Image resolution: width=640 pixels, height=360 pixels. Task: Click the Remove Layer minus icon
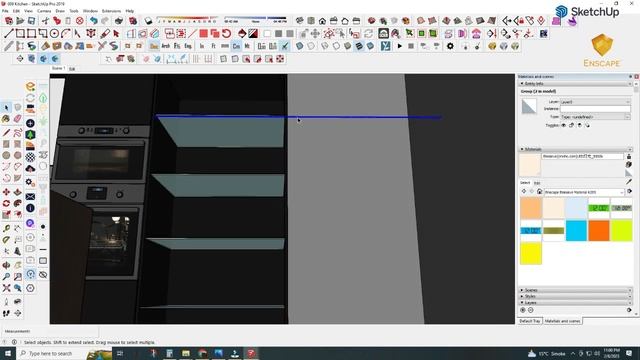click(x=531, y=310)
